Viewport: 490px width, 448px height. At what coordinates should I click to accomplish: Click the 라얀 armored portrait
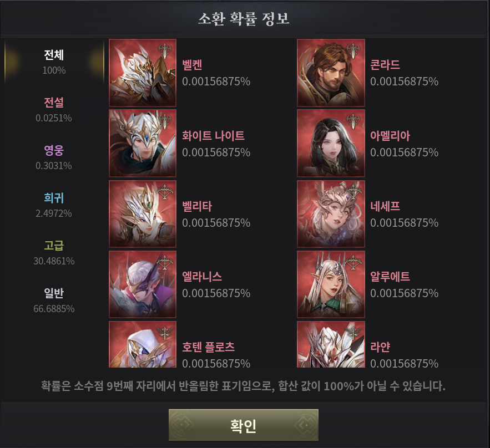coord(331,344)
